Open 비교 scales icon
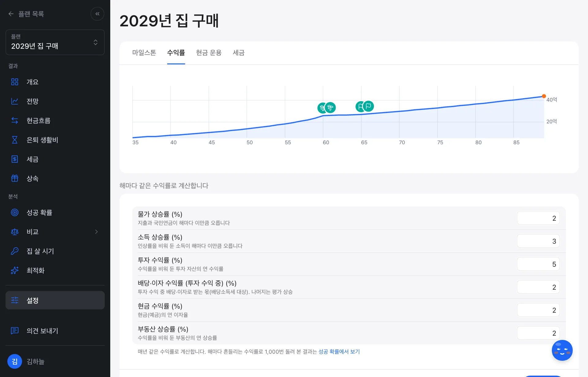 coord(15,232)
